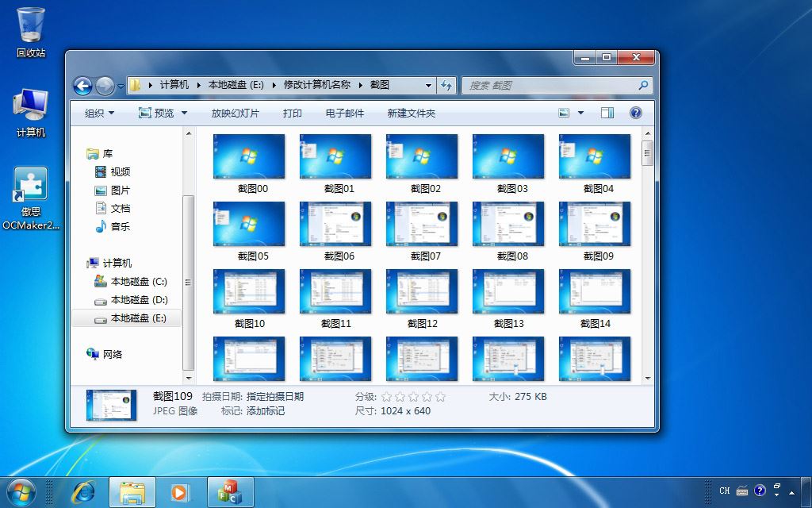Screen dimensions: 812x508
Task: Rate the image three stars
Action: pyautogui.click(x=413, y=397)
